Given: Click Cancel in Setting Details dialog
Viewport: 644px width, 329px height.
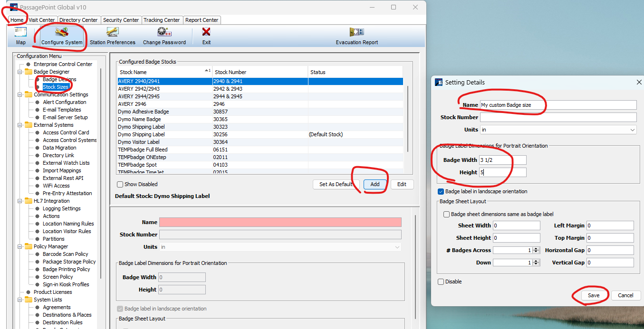Looking at the screenshot, I should 625,295.
